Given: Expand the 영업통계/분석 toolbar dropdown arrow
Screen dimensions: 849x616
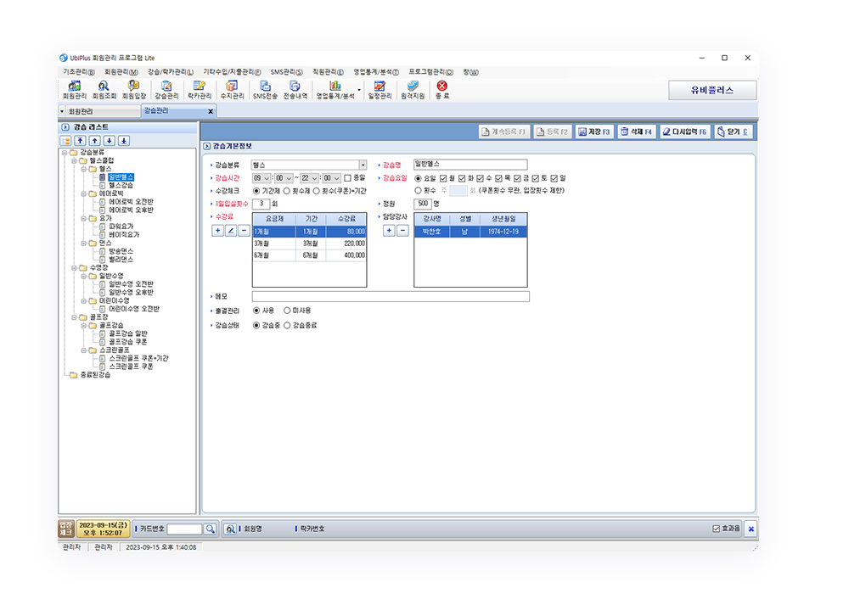Looking at the screenshot, I should [359, 89].
